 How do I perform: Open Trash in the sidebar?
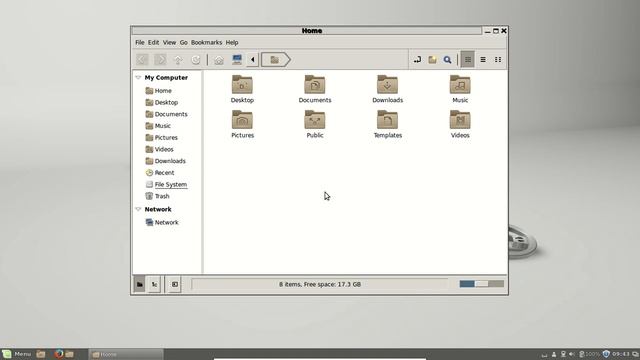158,196
